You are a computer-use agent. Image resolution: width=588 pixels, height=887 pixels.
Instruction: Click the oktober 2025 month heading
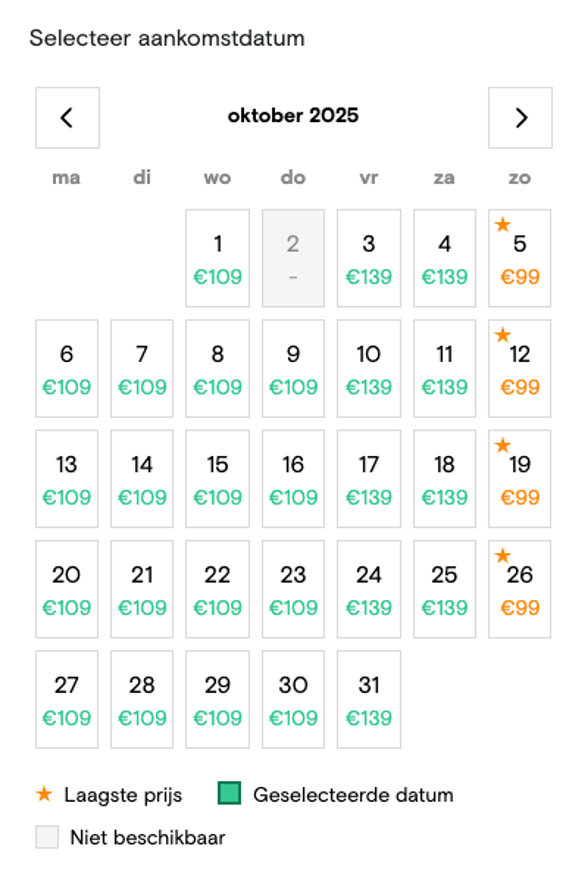pos(293,116)
